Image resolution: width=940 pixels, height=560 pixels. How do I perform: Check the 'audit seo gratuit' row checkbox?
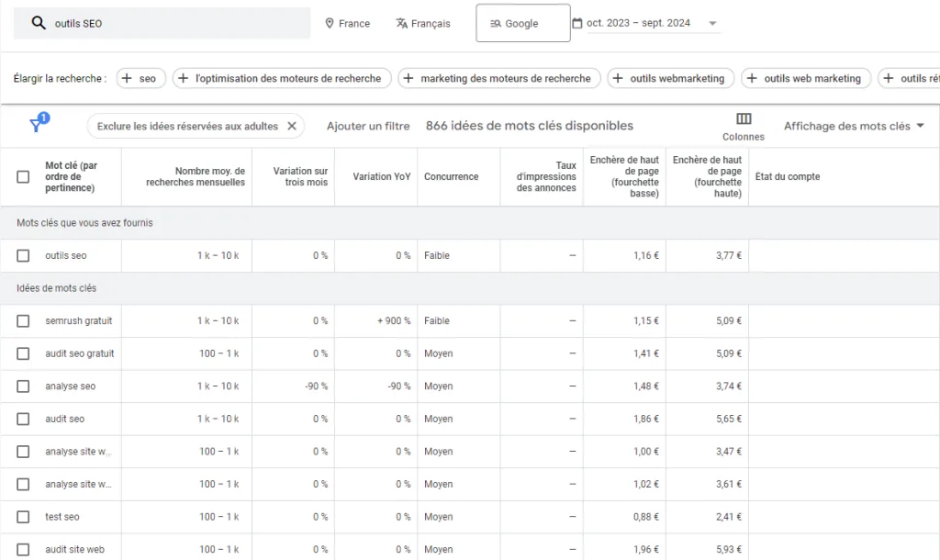click(23, 353)
